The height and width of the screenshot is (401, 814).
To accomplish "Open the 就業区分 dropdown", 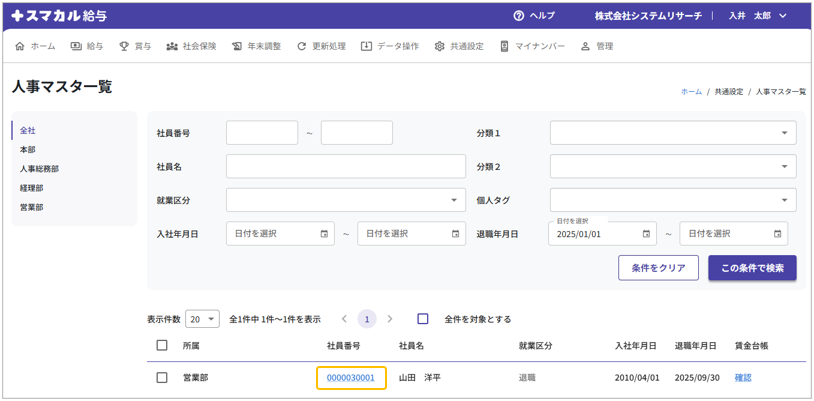I will click(x=345, y=200).
